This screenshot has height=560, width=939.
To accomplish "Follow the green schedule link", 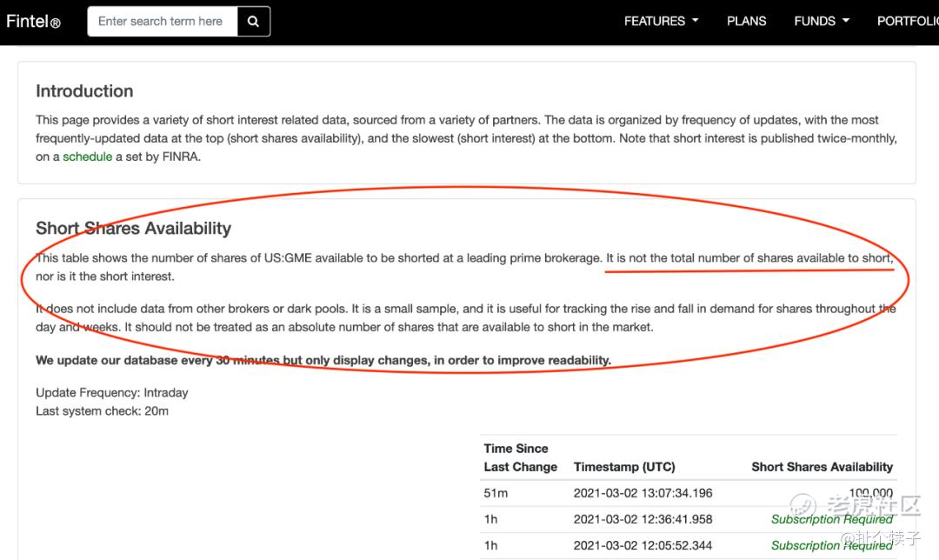I will coord(88,157).
